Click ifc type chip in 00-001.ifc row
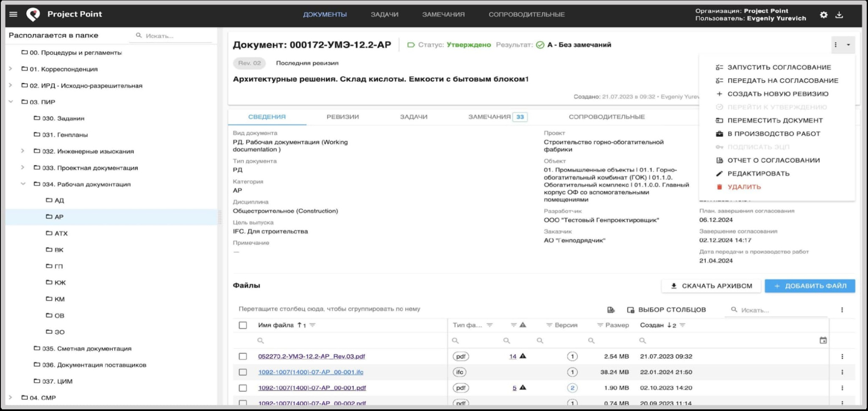The height and width of the screenshot is (411, 868). (459, 372)
